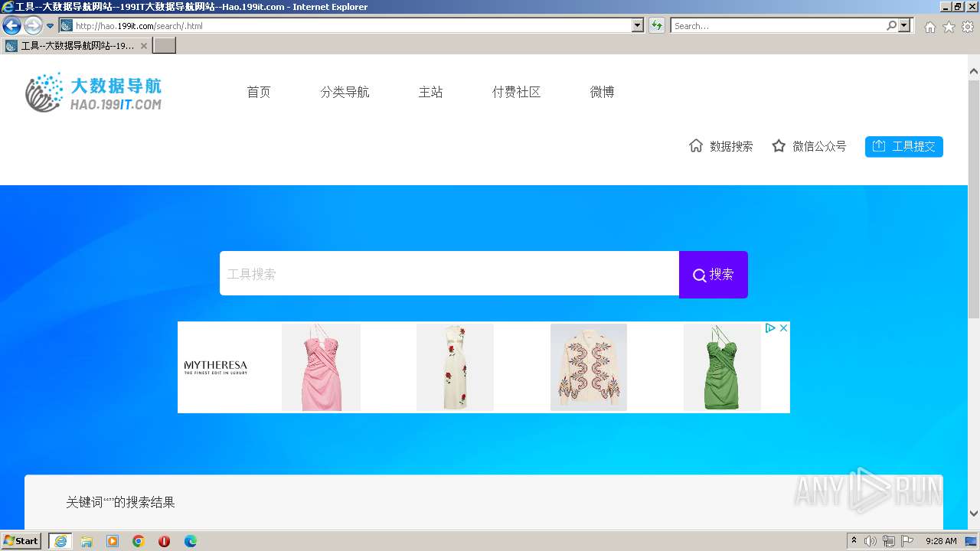The height and width of the screenshot is (551, 980).
Task: Open the media player taskbar icon
Action: [113, 541]
